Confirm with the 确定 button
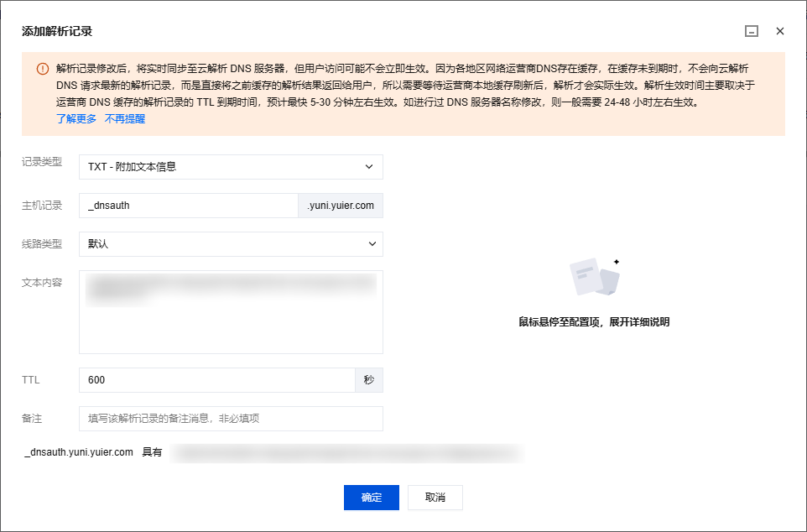 pyautogui.click(x=372, y=498)
